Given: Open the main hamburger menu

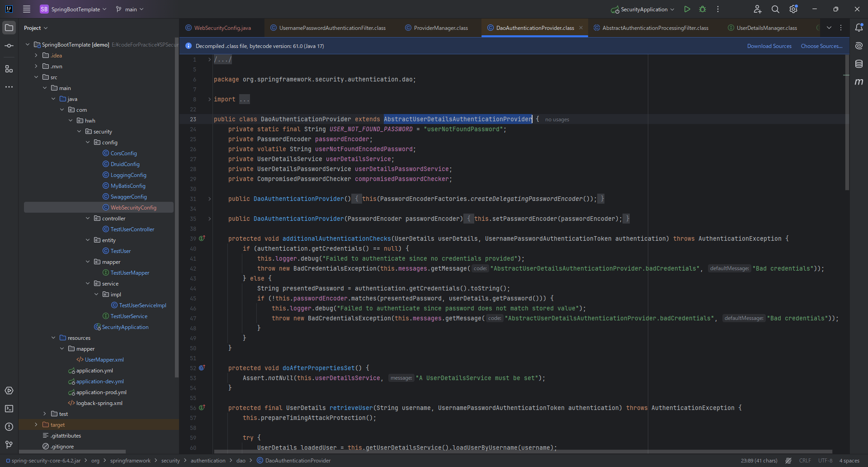Looking at the screenshot, I should [x=27, y=9].
